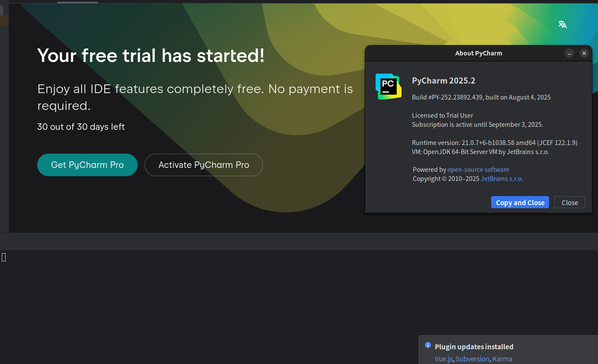Click the PyCharm logo in About dialog

coord(389,87)
